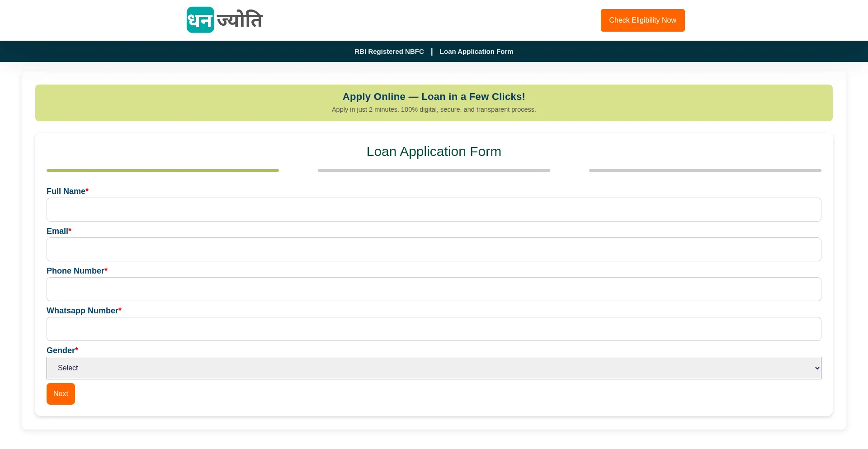Click the second gray progress step bar
The width and height of the screenshot is (868, 449).
434,170
